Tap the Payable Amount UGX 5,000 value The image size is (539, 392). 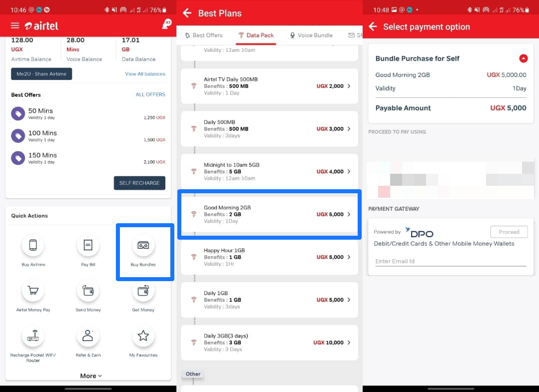coord(508,108)
